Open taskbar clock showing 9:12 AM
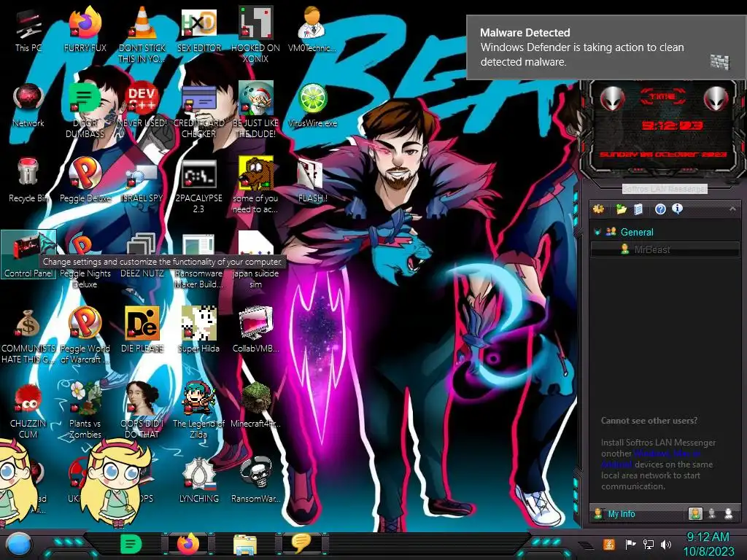The height and width of the screenshot is (560, 747). pyautogui.click(x=708, y=544)
